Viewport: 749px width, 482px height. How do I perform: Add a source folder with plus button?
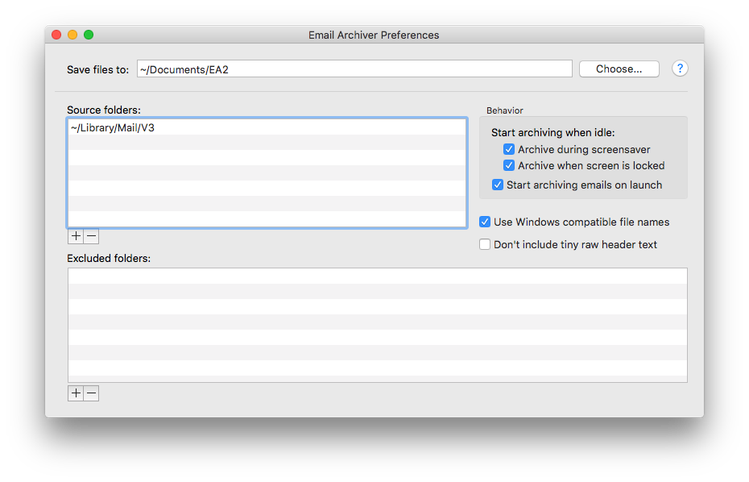coord(75,236)
